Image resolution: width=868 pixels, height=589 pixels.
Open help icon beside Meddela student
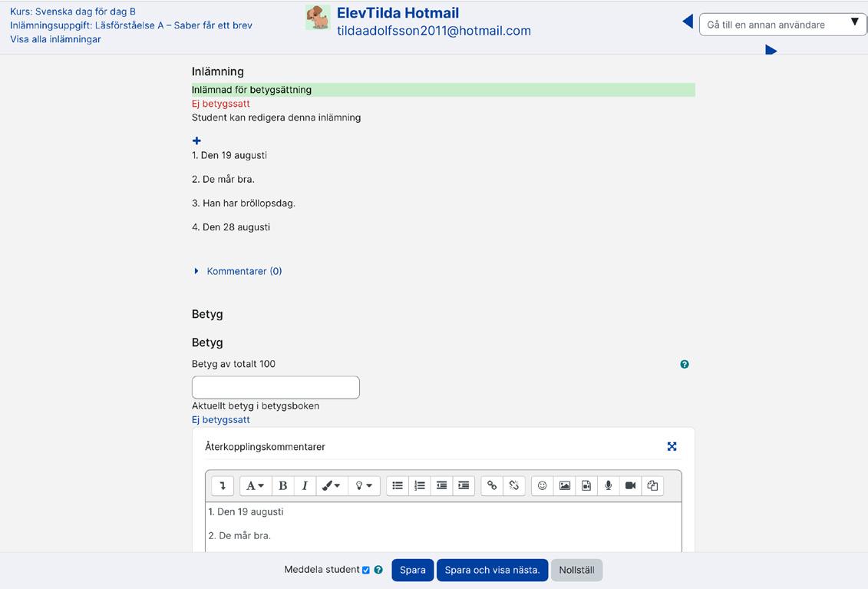[x=378, y=570]
